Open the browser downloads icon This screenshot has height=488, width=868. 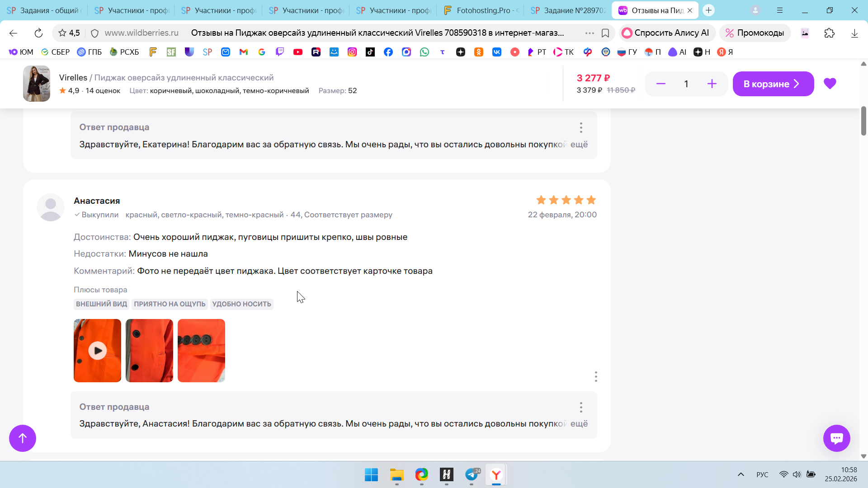click(x=854, y=33)
